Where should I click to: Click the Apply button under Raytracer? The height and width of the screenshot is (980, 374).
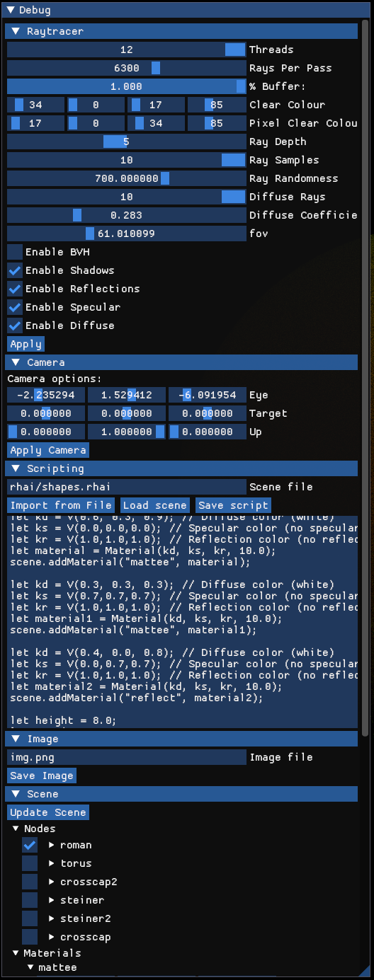(x=26, y=344)
